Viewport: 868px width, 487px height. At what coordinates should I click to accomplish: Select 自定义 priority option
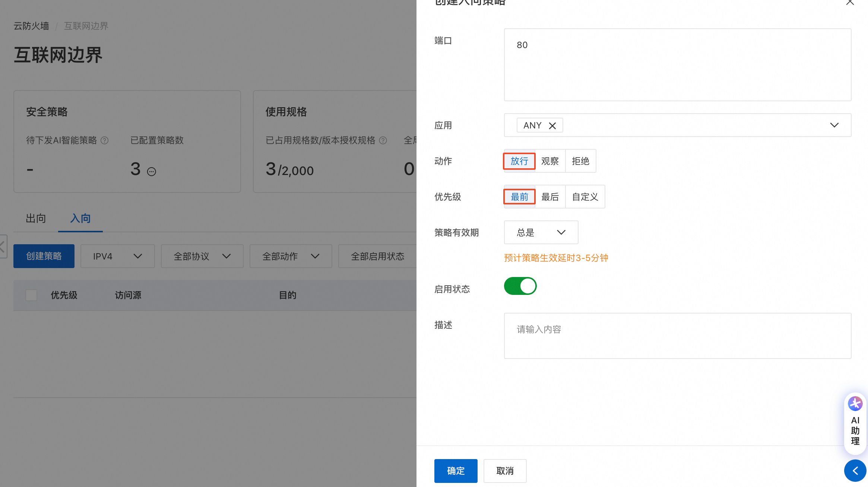[585, 197]
